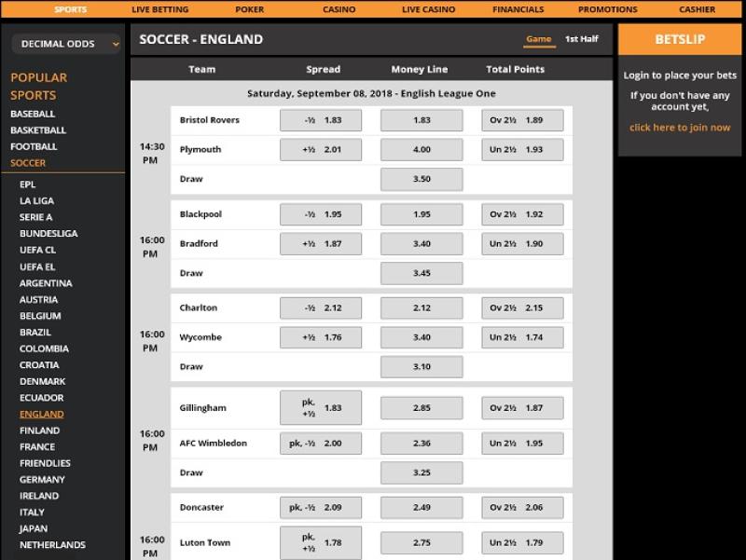
Task: Switch to the 1st Half tab
Action: pos(581,39)
